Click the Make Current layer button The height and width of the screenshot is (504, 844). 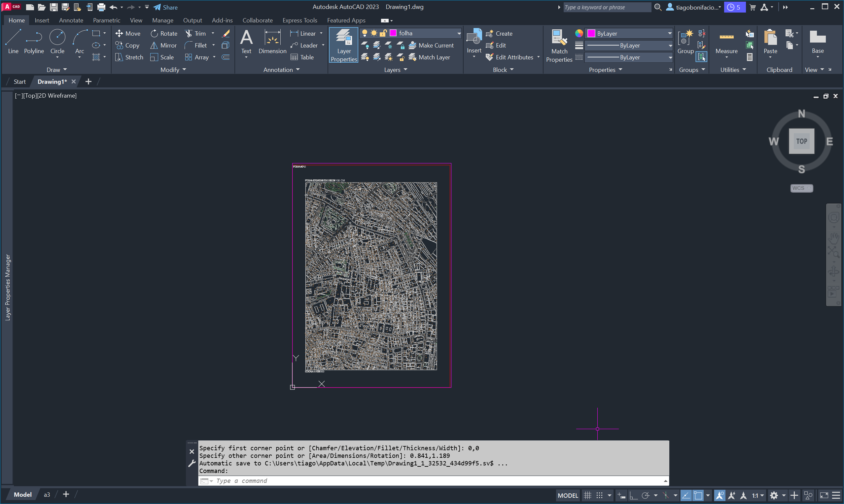432,45
